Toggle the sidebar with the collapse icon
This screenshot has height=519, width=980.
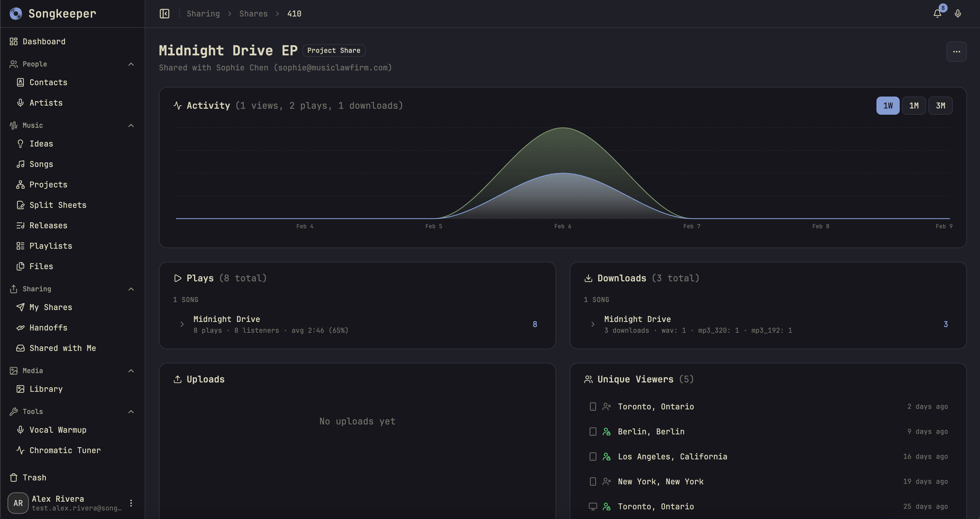[x=164, y=13]
